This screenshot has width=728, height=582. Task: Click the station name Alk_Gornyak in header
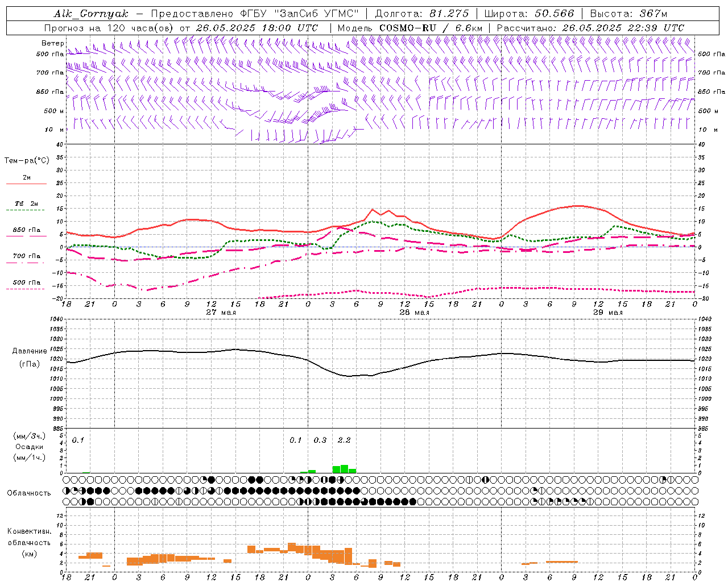pyautogui.click(x=91, y=14)
